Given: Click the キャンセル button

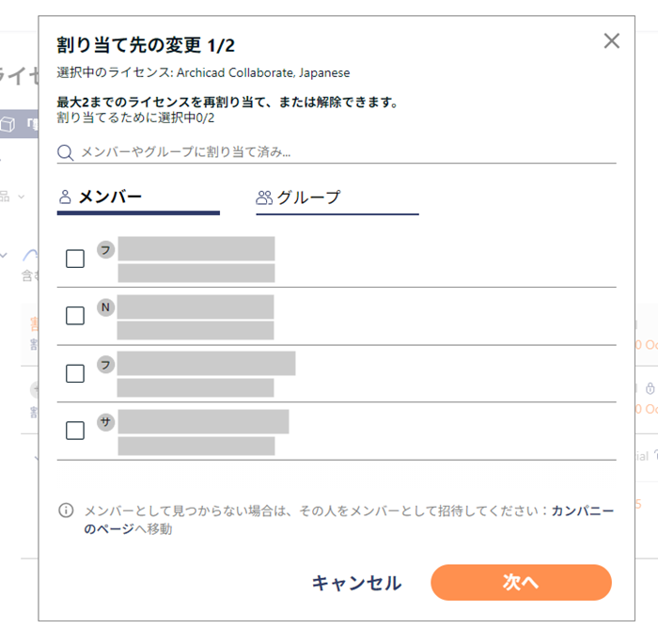Looking at the screenshot, I should click(356, 583).
